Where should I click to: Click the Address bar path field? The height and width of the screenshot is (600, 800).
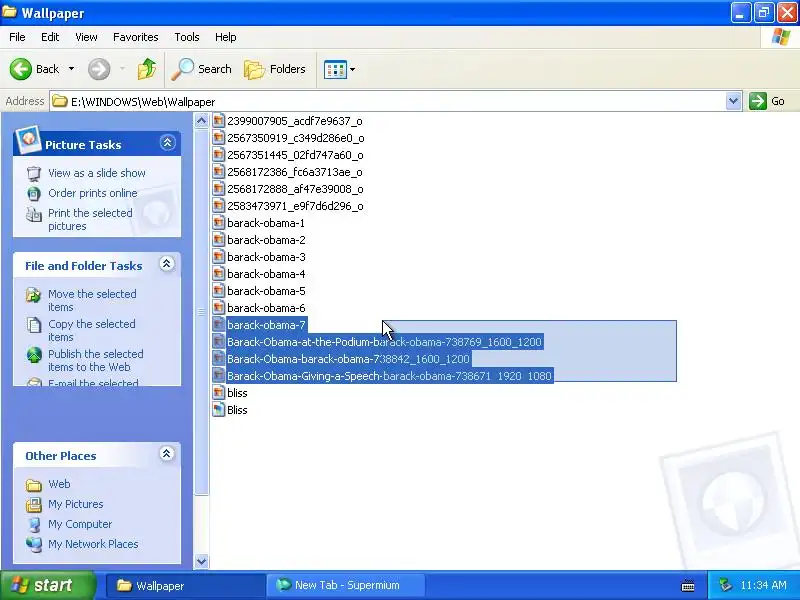coord(388,101)
